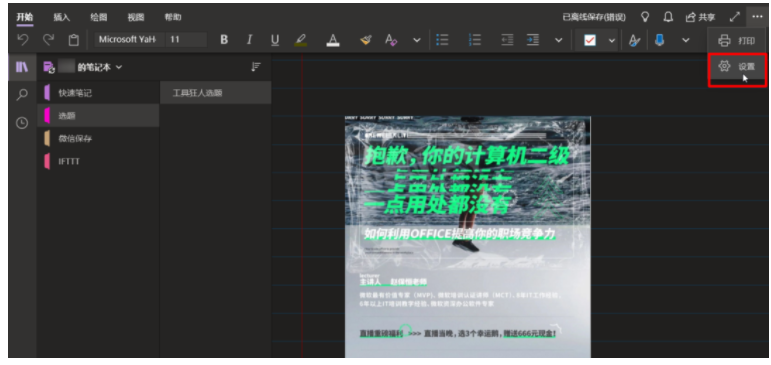This screenshot has height=365, width=771.
Task: Click the notebook sync icon beside 的笔记本
Action: (x=49, y=68)
